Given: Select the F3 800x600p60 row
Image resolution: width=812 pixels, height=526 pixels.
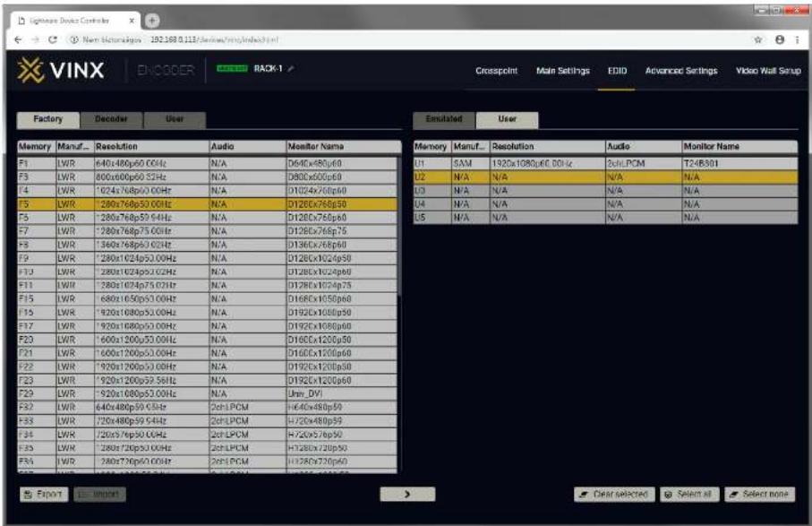Looking at the screenshot, I should [207, 177].
